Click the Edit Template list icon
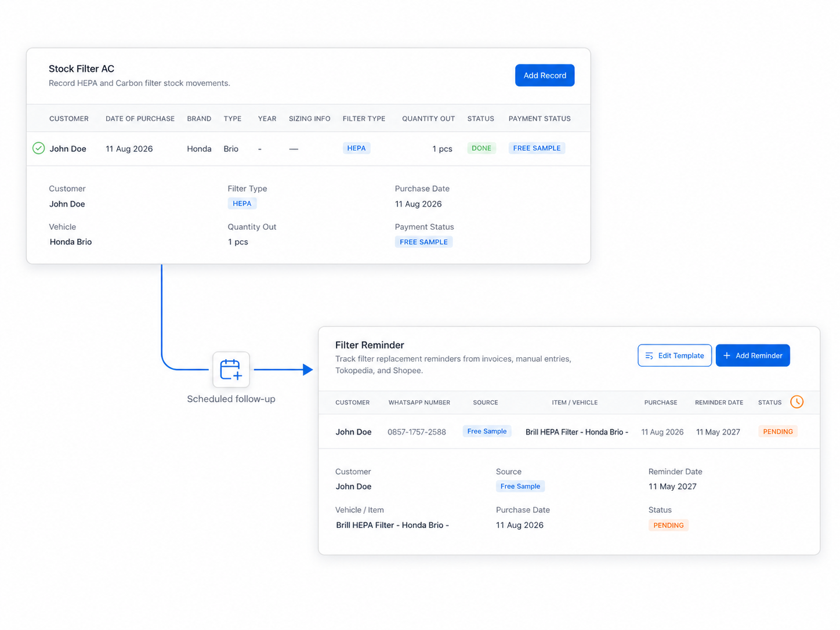Viewport: 840px width, 630px height. [x=649, y=356]
